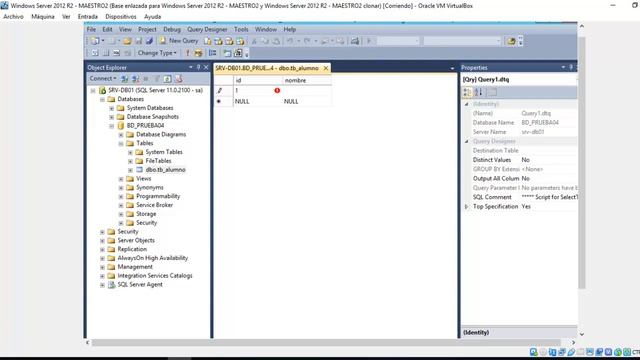Open the Change Type dropdown
The image size is (640, 360).
coord(157,53)
